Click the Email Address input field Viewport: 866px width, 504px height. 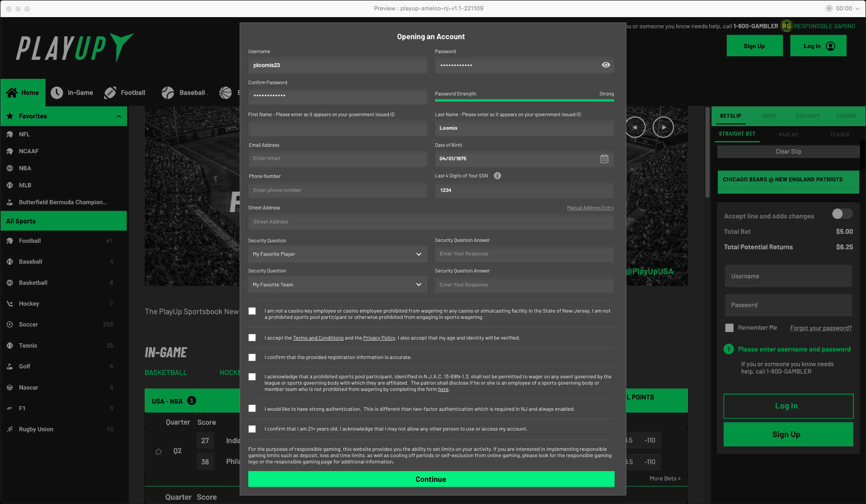tap(337, 159)
